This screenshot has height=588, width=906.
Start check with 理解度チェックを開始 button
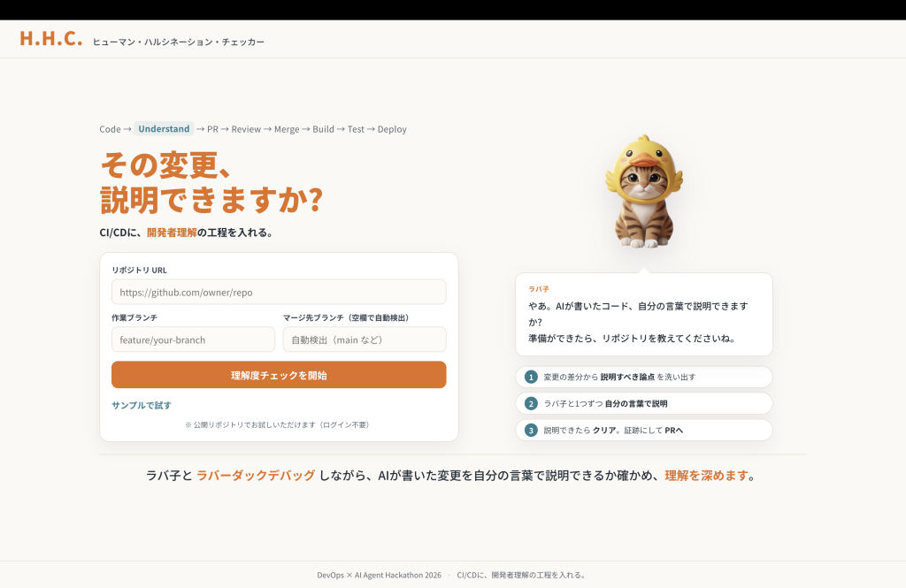pyautogui.click(x=279, y=375)
